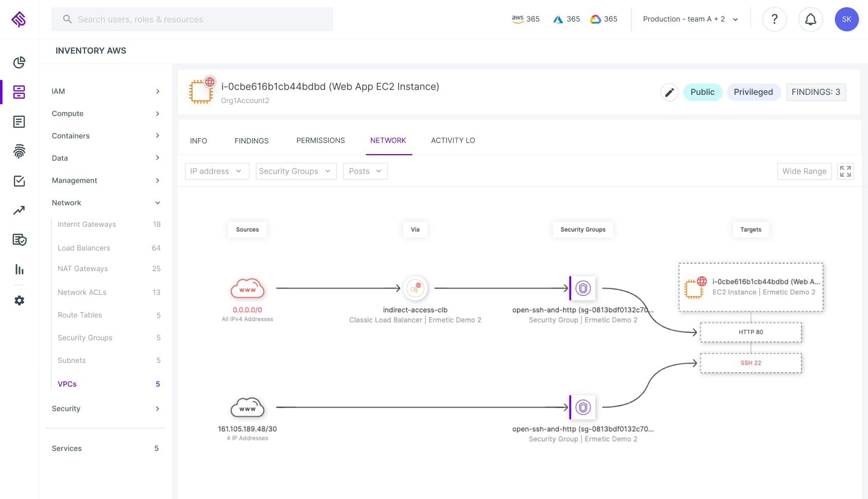Click the pencil edit icon near Public tag
This screenshot has height=499, width=868.
pyautogui.click(x=669, y=92)
